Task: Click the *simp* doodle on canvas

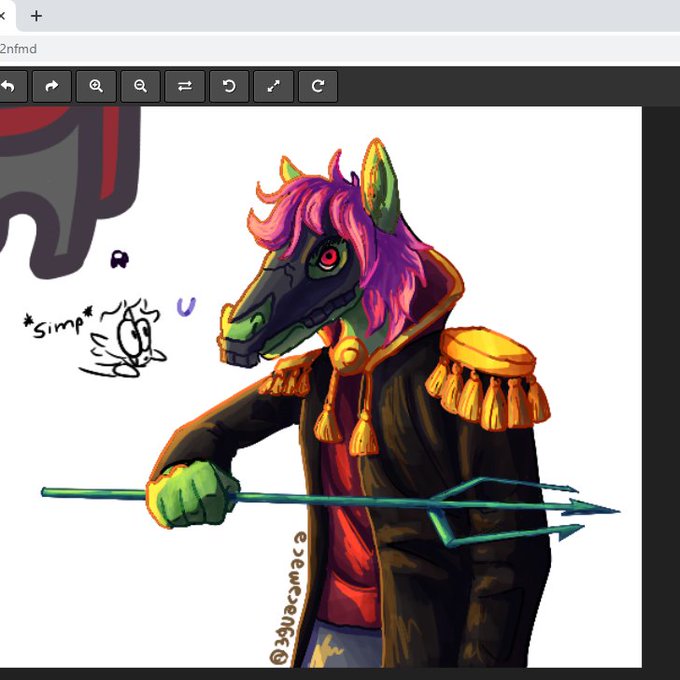Action: [95, 338]
